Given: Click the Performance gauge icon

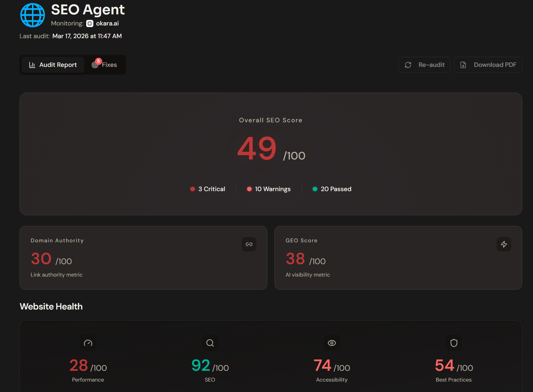Looking at the screenshot, I should tap(88, 343).
